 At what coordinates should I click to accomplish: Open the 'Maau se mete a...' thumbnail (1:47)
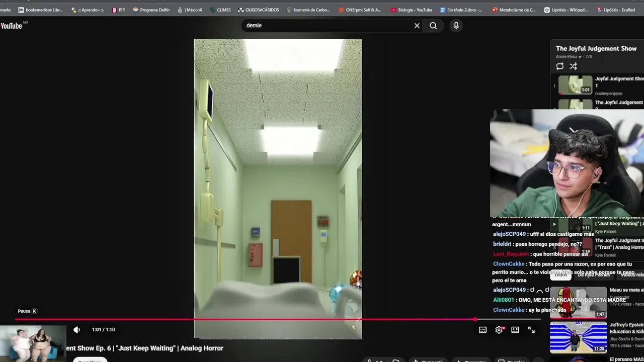[578, 303]
